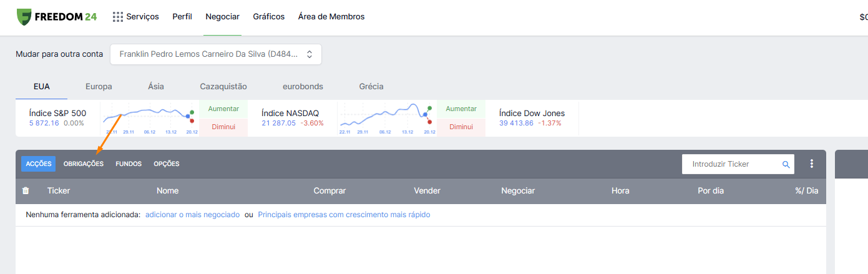The height and width of the screenshot is (274, 868).
Task: Open the three-dot options menu
Action: click(x=812, y=164)
